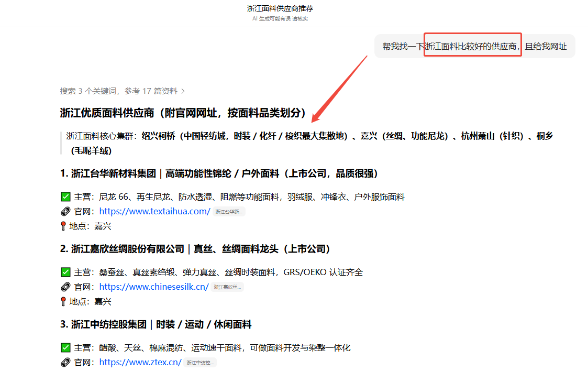Open the https://www.textaihua.com/ link
The height and width of the screenshot is (371, 588).
tap(154, 212)
